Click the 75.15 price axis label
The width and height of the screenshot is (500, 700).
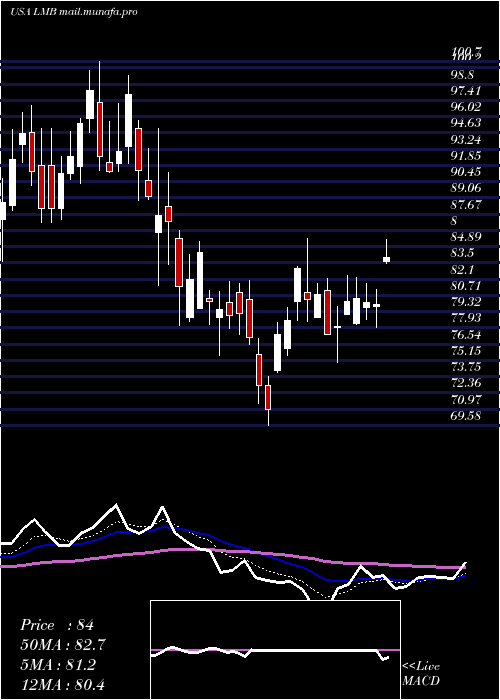[466, 351]
